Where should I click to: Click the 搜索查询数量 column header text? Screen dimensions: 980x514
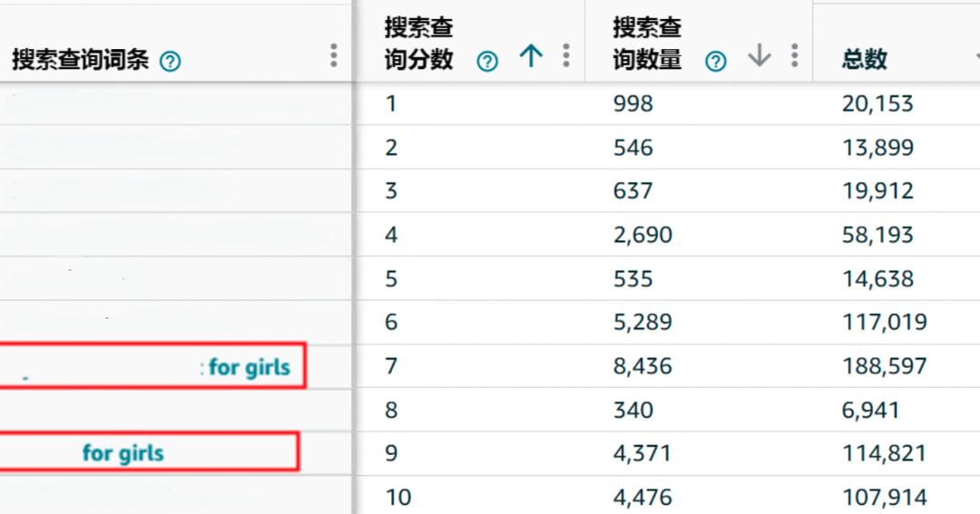click(647, 44)
